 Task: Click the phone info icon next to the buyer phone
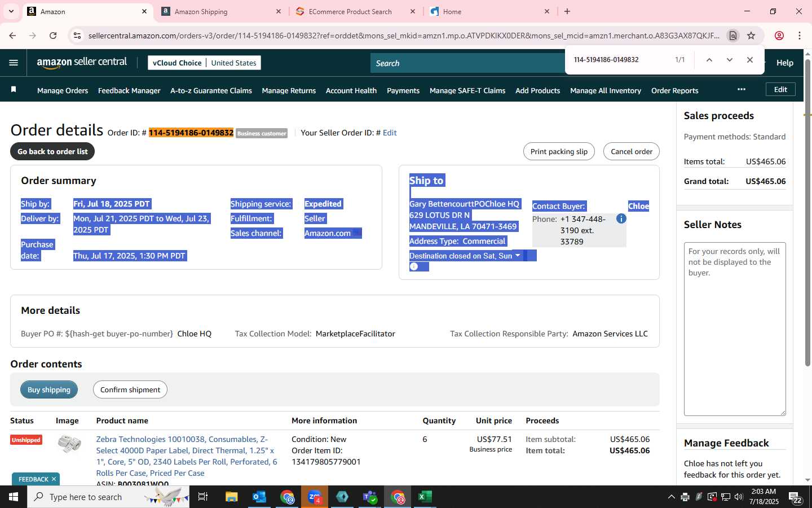point(621,218)
